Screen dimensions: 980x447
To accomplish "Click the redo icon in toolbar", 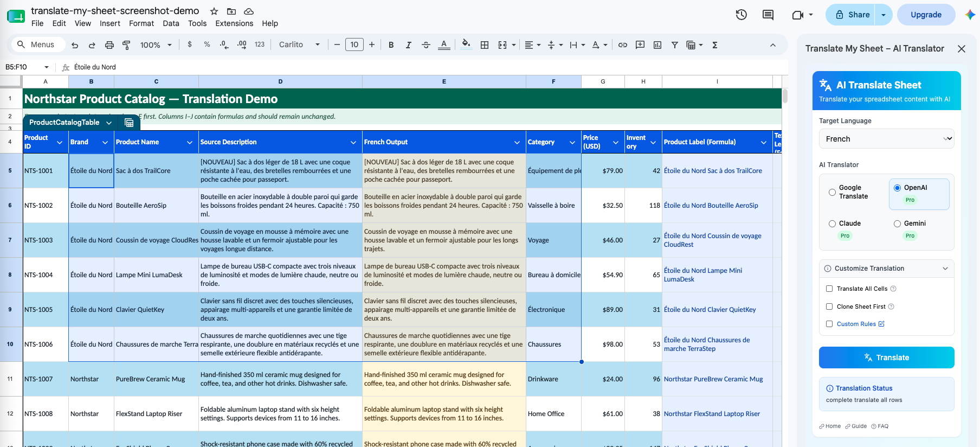I will (92, 45).
